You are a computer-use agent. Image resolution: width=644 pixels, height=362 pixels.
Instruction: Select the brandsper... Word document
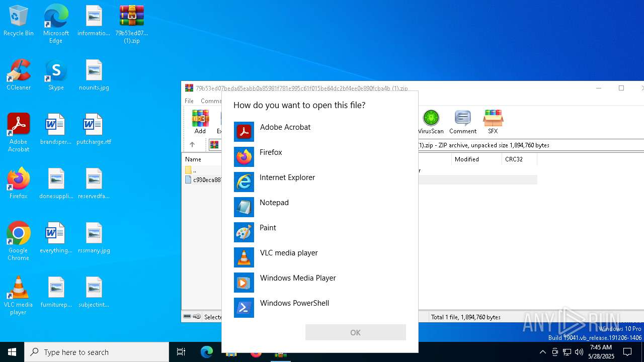(x=56, y=130)
